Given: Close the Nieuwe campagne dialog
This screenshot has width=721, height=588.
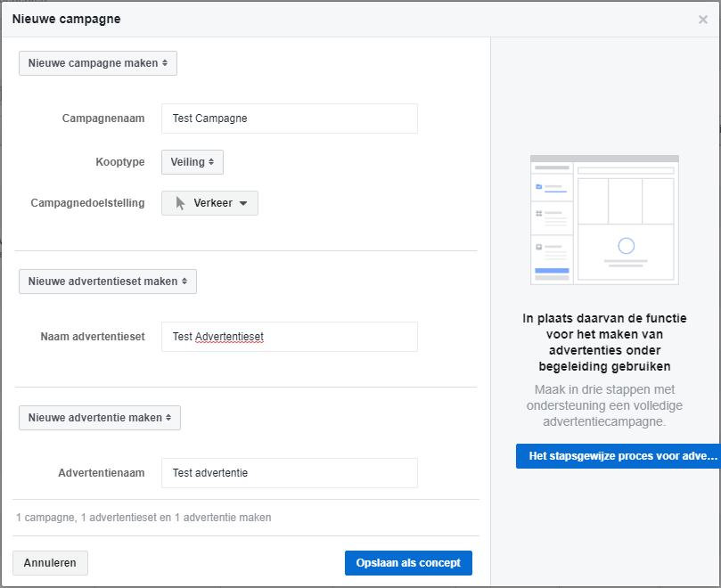Looking at the screenshot, I should pos(702,20).
